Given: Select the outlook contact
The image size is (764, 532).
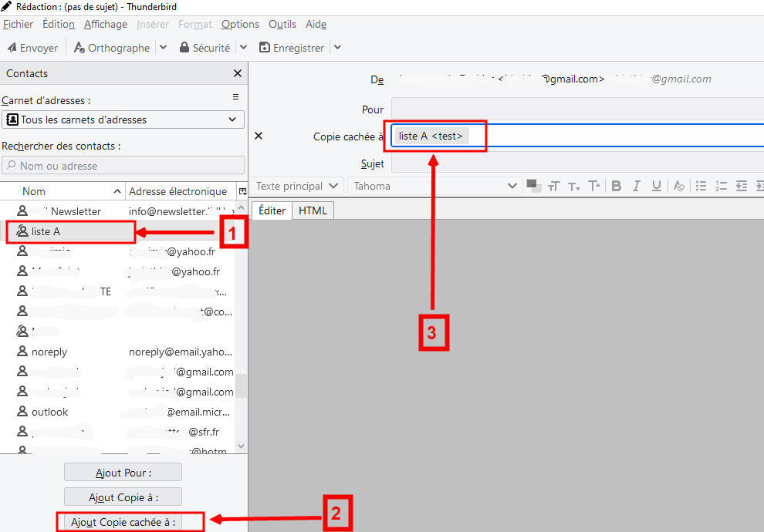Looking at the screenshot, I should point(118,412).
